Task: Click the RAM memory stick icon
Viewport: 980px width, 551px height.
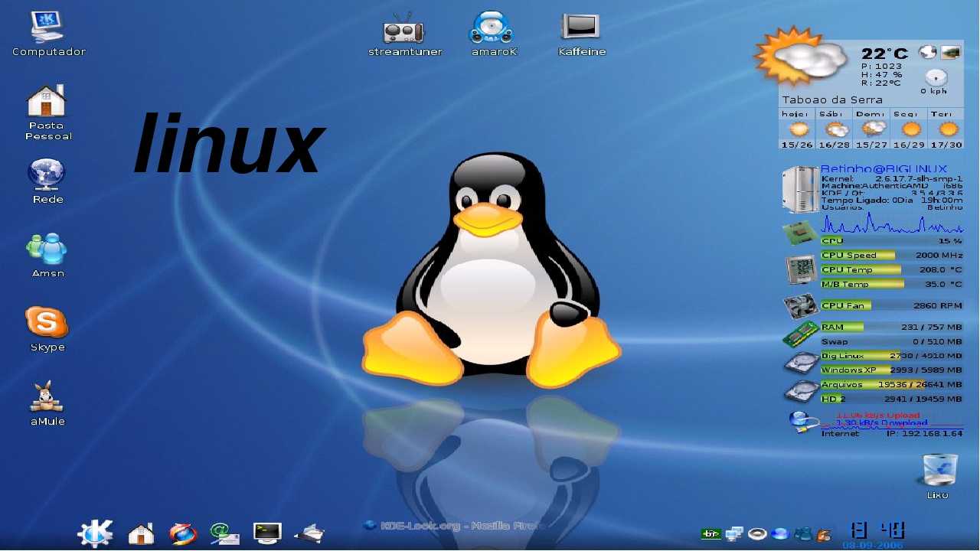Action: coord(801,334)
